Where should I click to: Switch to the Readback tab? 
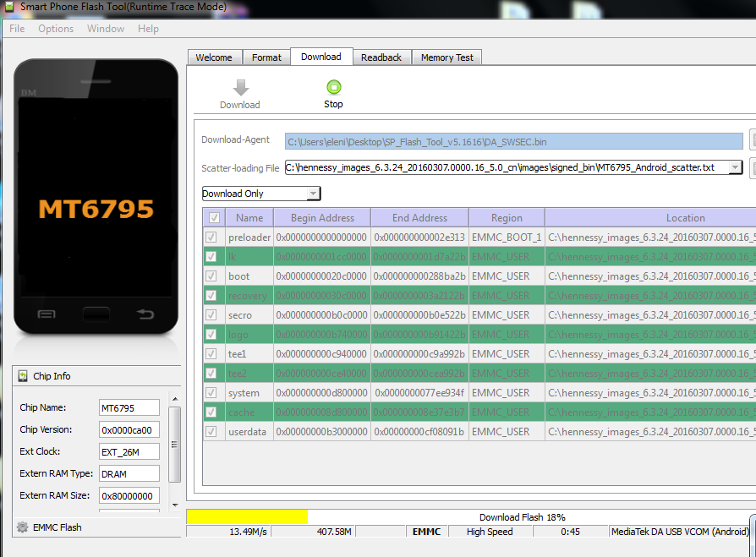pyautogui.click(x=381, y=57)
